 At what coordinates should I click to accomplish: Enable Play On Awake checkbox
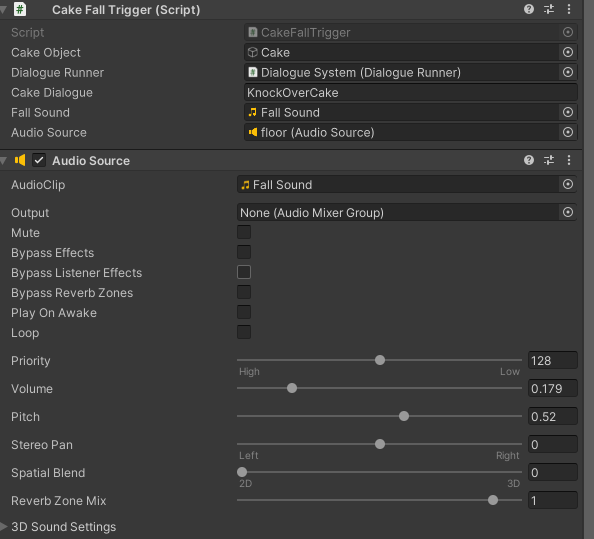click(x=244, y=312)
